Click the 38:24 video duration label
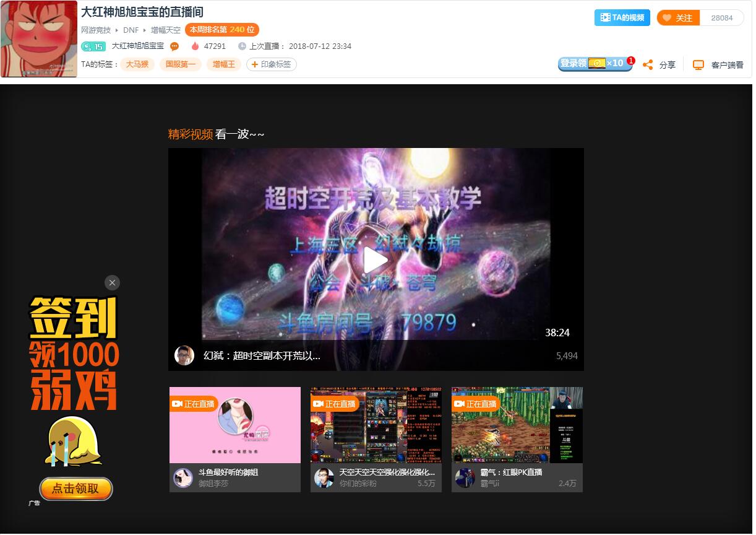 click(x=557, y=333)
